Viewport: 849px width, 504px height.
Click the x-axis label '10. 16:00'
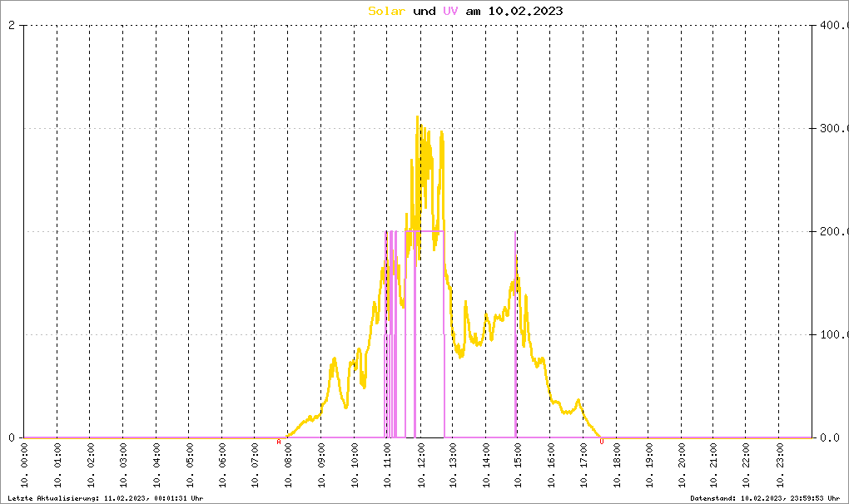pyautogui.click(x=550, y=465)
